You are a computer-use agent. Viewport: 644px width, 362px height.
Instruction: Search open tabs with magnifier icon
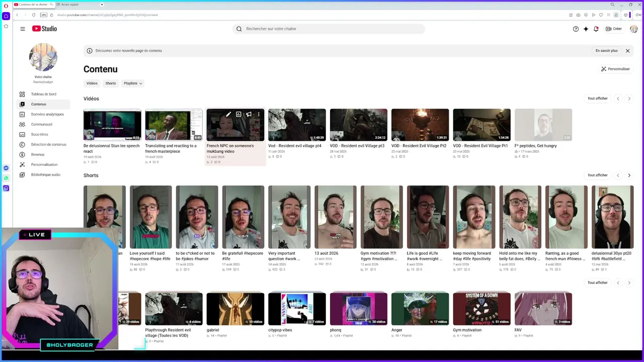click(x=612, y=5)
